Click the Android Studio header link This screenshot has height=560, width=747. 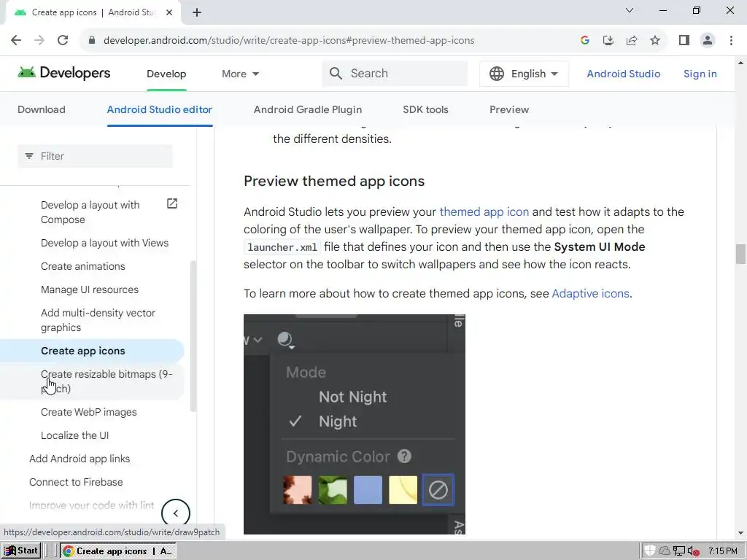click(x=623, y=74)
